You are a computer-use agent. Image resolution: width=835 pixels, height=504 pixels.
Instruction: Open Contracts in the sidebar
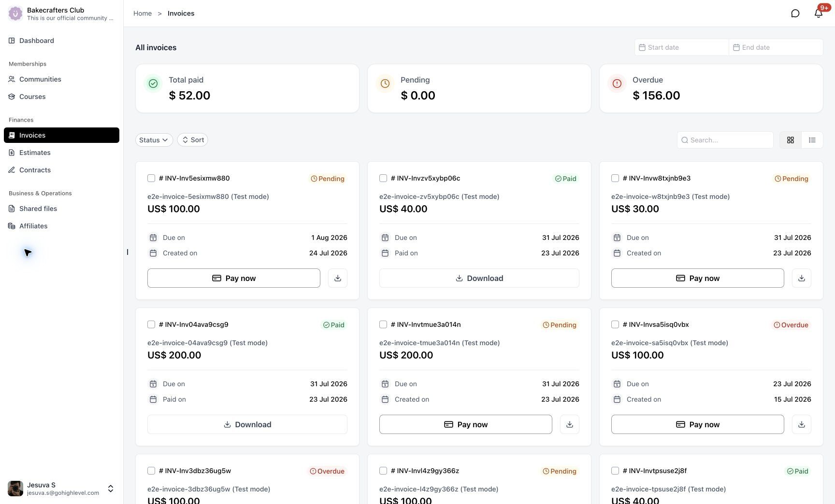[x=61, y=170]
